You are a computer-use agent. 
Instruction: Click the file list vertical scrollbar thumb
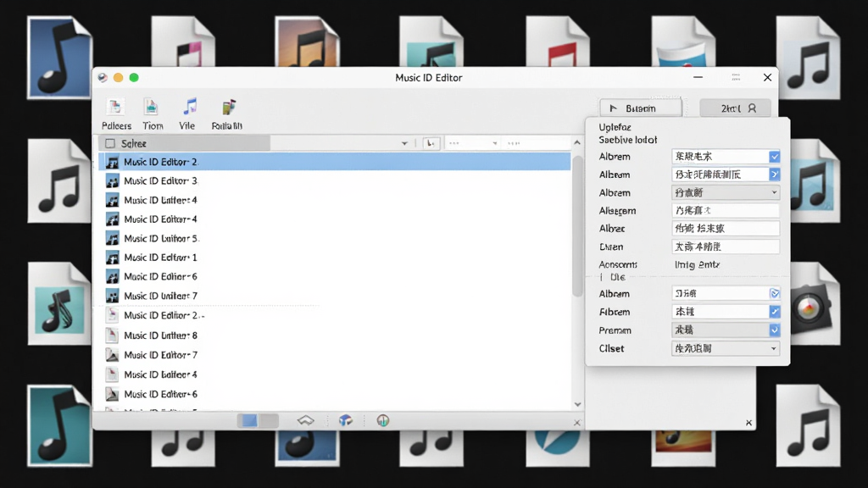click(x=577, y=225)
